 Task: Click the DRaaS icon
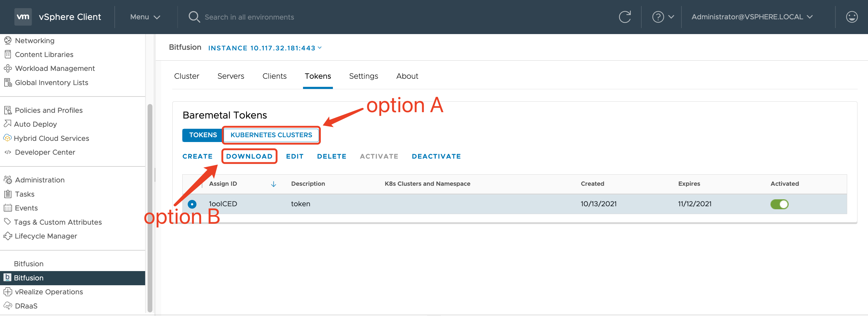click(x=8, y=305)
